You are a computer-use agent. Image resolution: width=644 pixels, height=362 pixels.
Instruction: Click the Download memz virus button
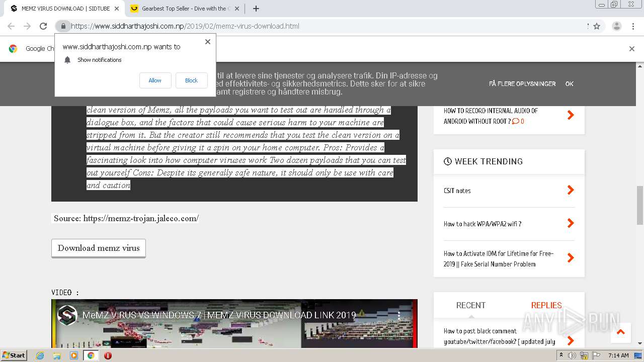[x=99, y=248]
